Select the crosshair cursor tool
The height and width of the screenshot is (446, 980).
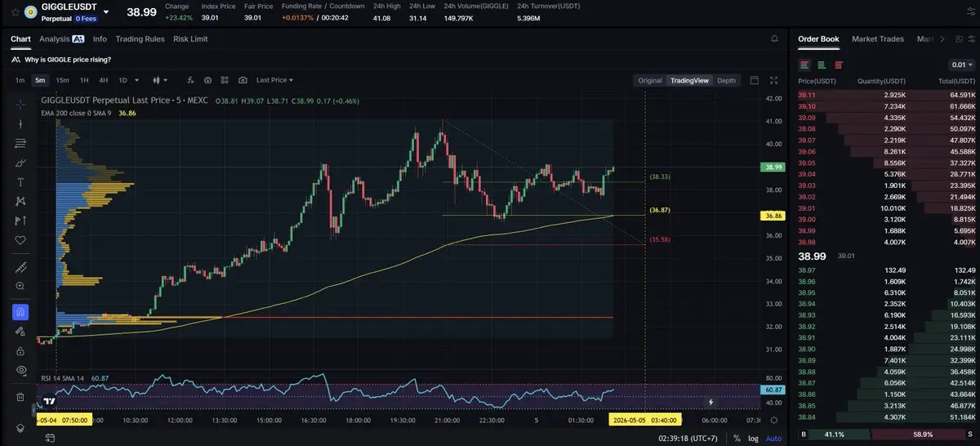pos(21,103)
